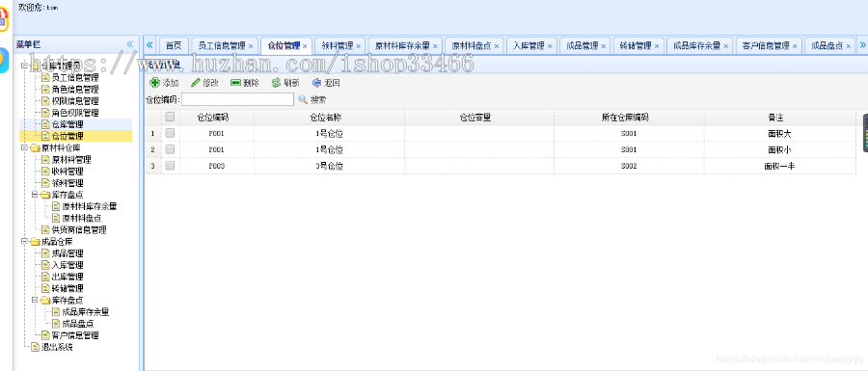Collapse the 原材料仓库 tree folder

(24, 147)
